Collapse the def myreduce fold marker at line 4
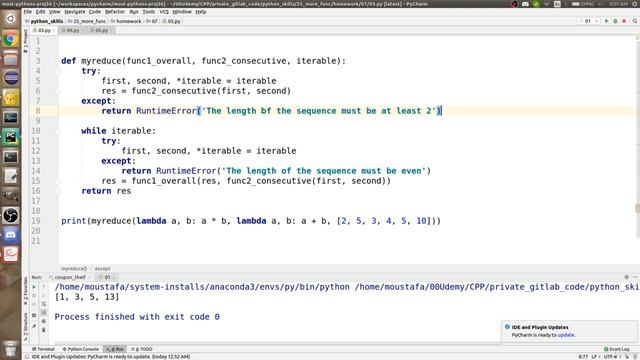640x360 pixels. tap(58, 71)
